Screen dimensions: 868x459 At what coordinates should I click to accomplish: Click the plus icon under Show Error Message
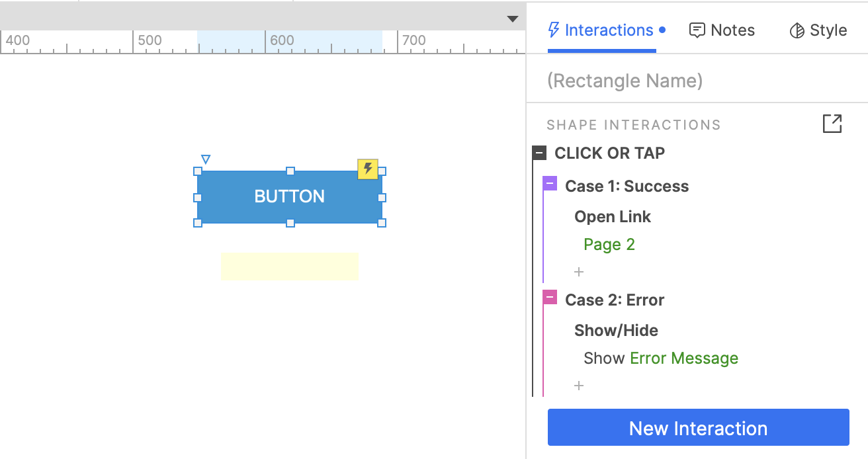click(x=579, y=386)
